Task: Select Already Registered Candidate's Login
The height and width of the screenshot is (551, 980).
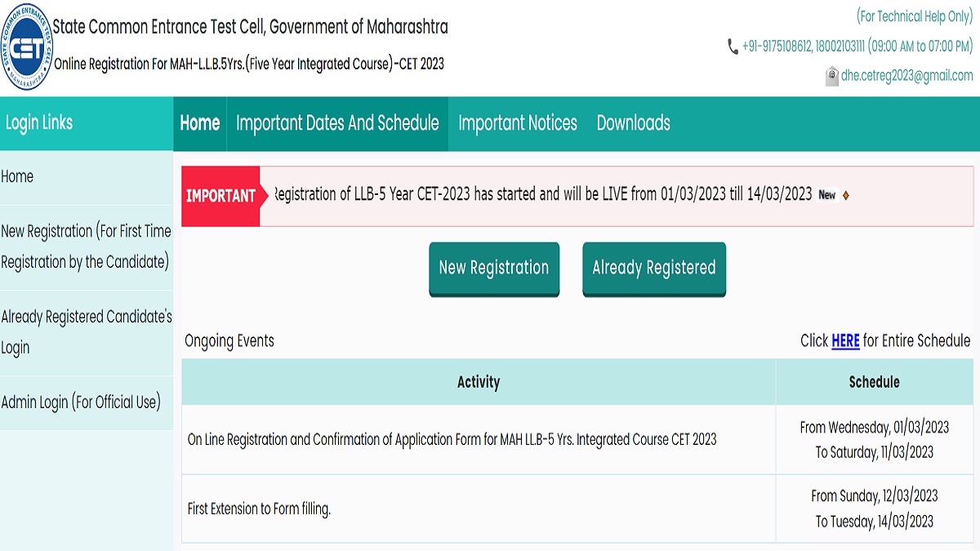Action: click(87, 331)
